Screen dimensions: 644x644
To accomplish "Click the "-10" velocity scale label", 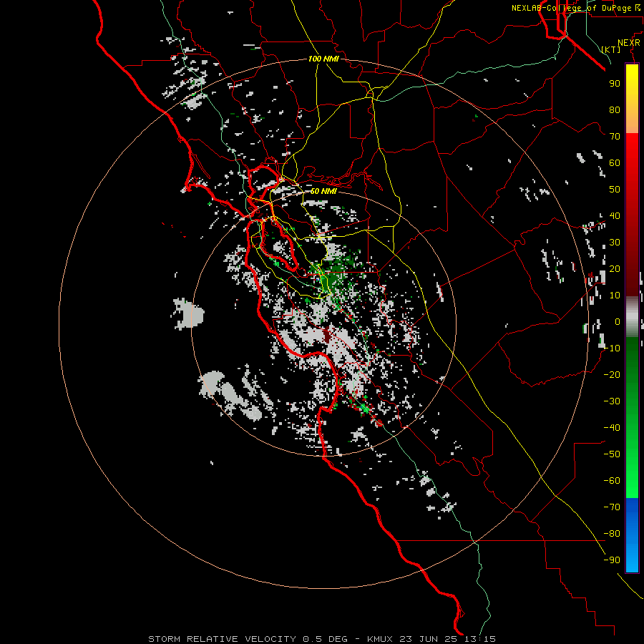I will (x=612, y=348).
